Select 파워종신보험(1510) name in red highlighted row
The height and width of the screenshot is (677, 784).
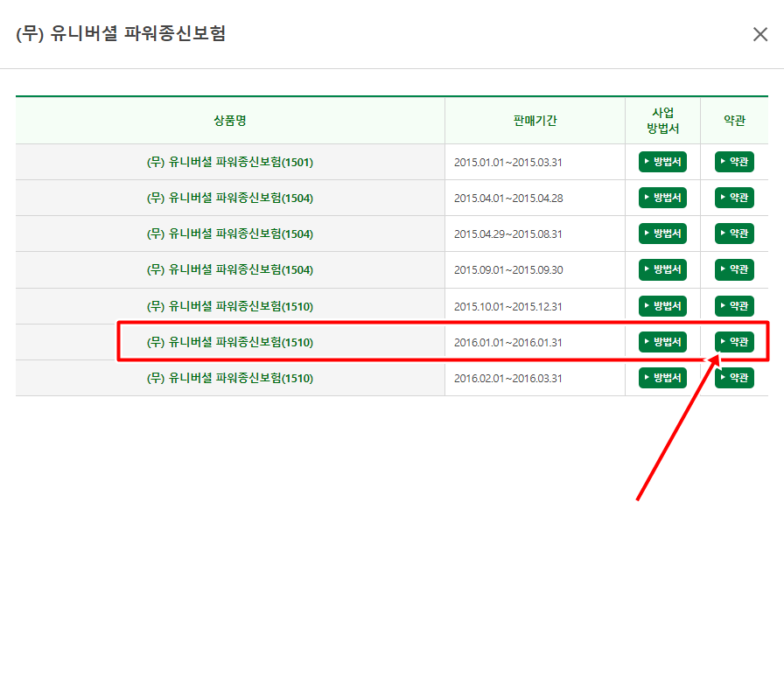(230, 342)
